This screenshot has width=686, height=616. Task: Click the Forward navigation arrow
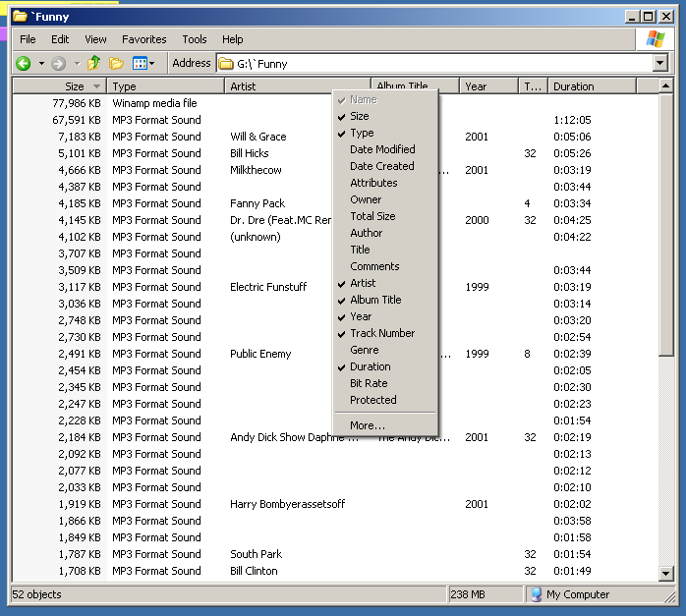pos(59,63)
